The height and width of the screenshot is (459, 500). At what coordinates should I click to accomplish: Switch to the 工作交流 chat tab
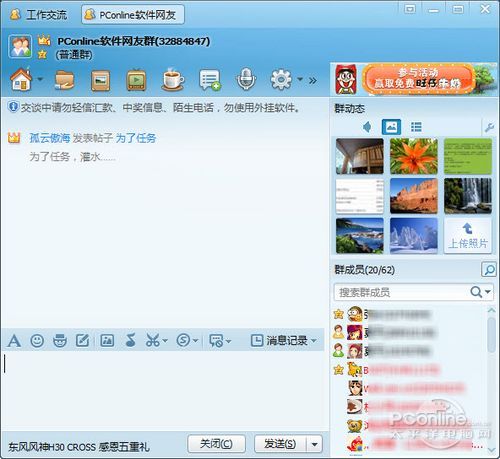coord(39,15)
